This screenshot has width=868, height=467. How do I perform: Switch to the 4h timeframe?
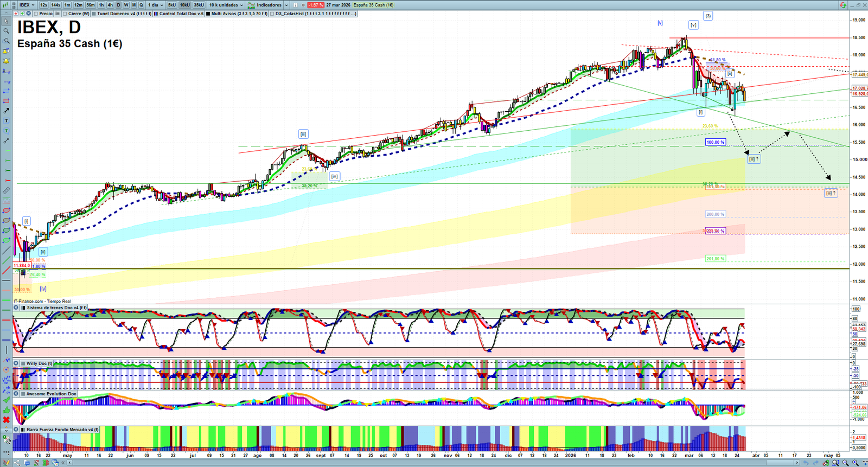[x=110, y=5]
